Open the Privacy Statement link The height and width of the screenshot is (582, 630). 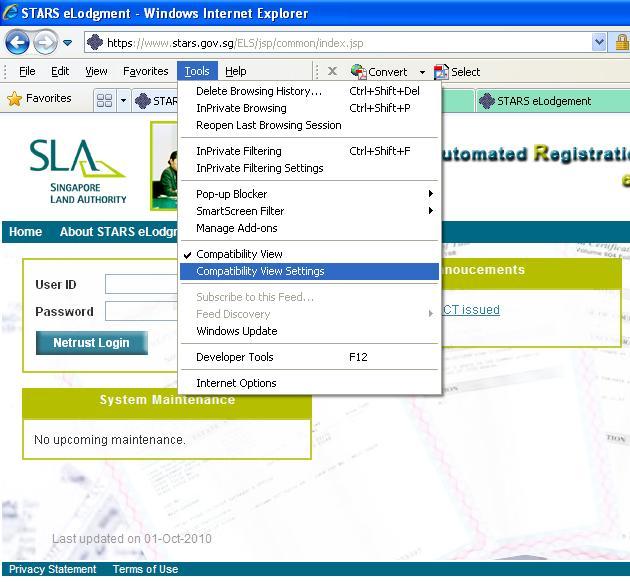[x=52, y=569]
